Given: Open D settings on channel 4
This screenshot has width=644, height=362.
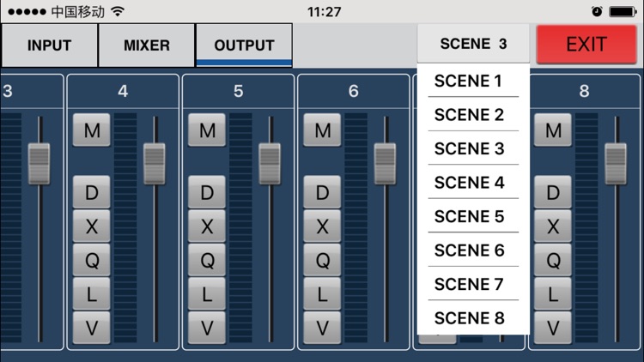Looking at the screenshot, I should point(92,193).
